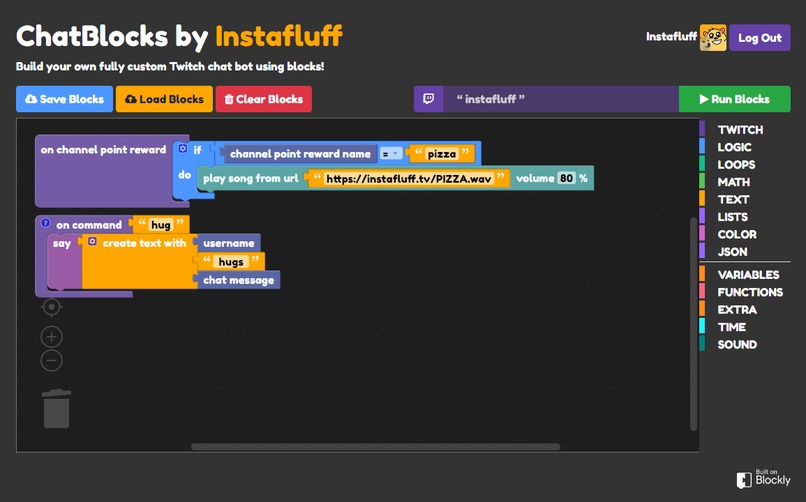Click the help question mark on on command block
The width and height of the screenshot is (806, 502).
pyautogui.click(x=46, y=224)
